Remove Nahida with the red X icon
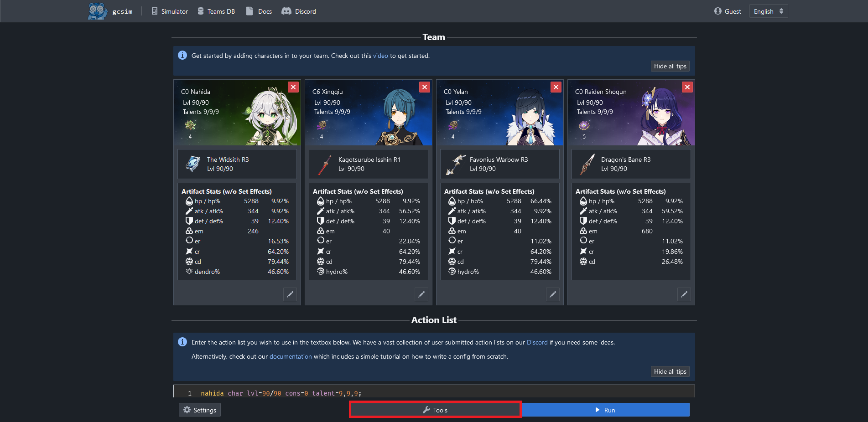 [293, 87]
